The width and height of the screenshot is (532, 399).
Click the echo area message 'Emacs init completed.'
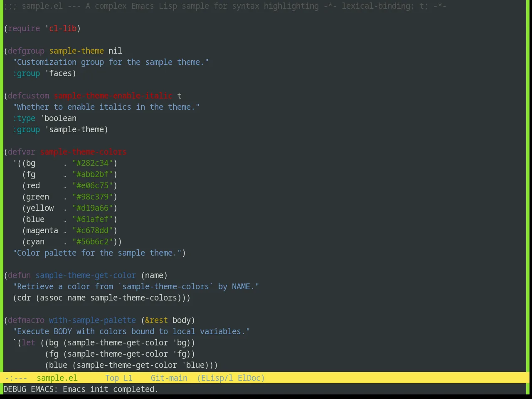point(111,389)
